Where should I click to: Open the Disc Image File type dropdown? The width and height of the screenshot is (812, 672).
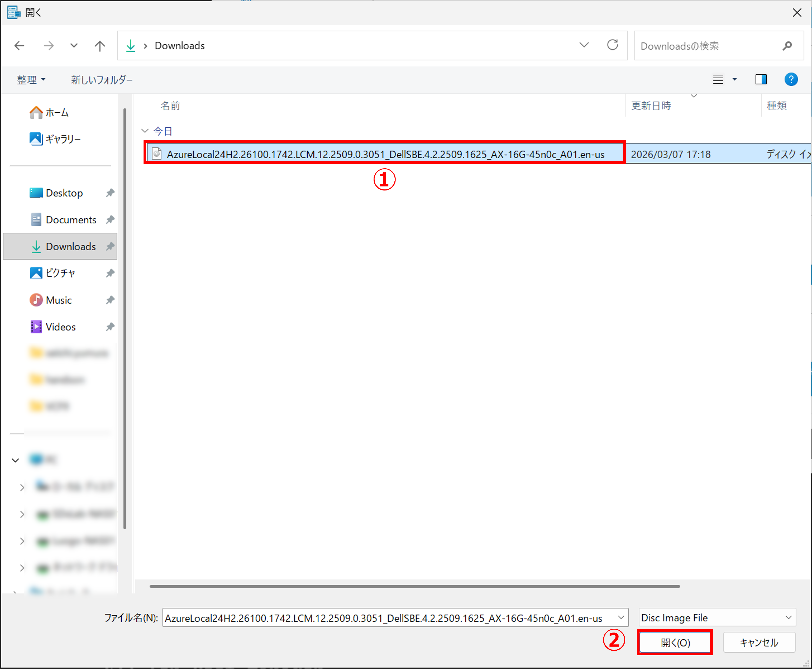(x=717, y=617)
